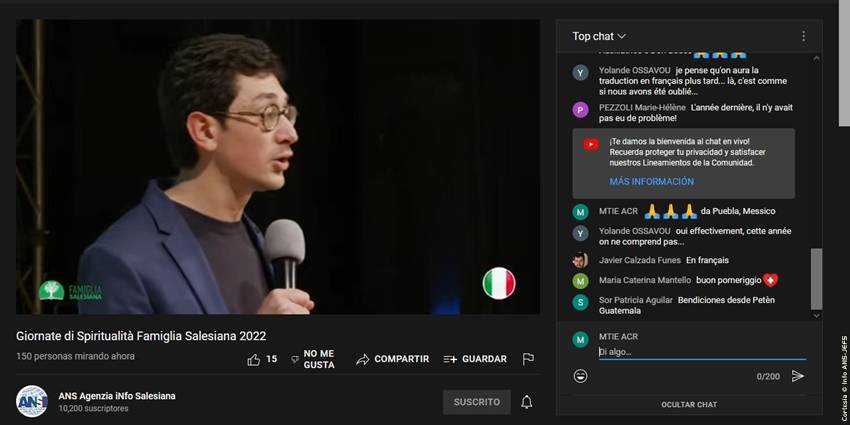Click the YouTube logo in welcome banner
This screenshot has width=850, height=425.
tap(591, 145)
